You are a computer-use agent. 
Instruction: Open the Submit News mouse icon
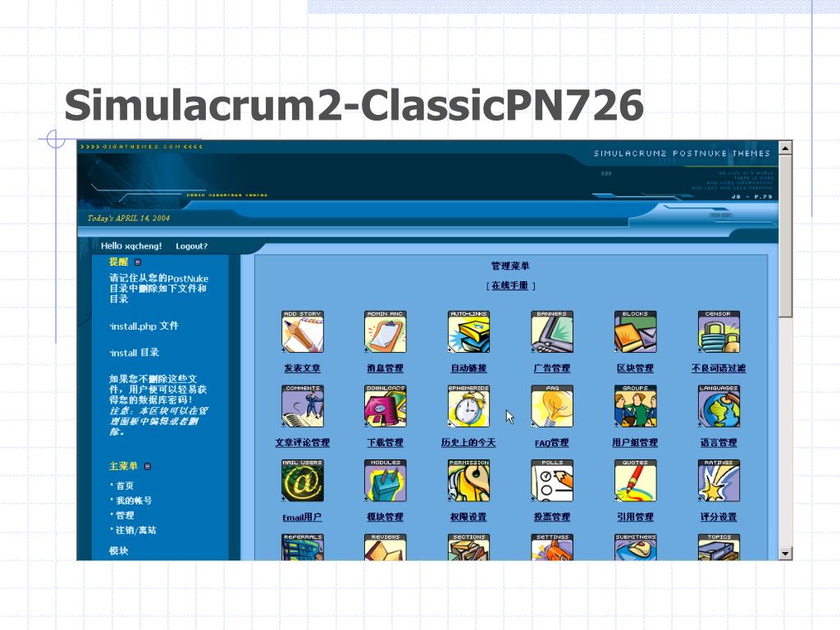click(636, 547)
